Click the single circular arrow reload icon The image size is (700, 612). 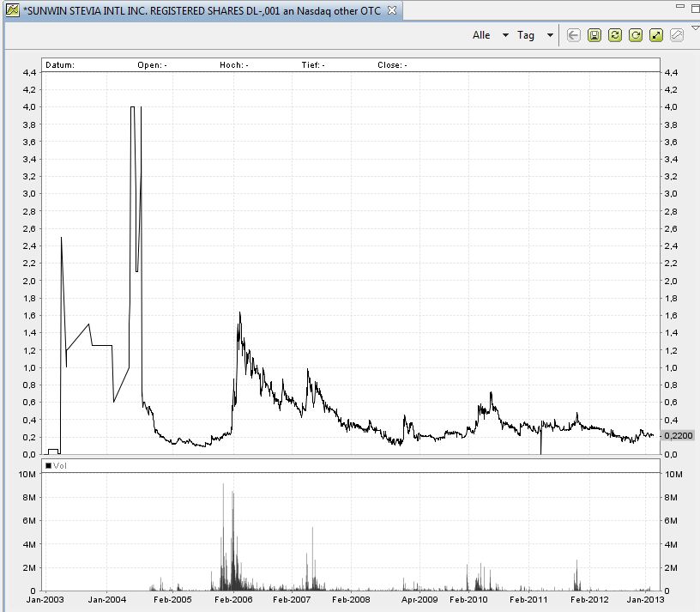click(636, 35)
